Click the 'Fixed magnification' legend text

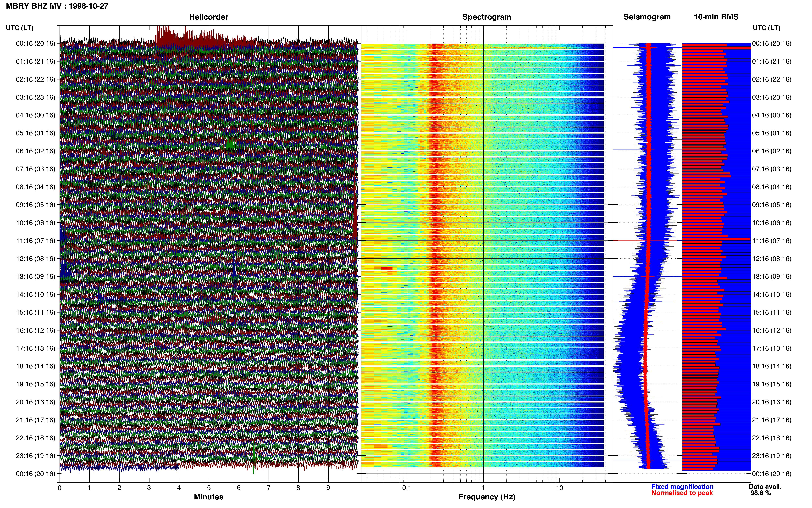[x=682, y=486]
